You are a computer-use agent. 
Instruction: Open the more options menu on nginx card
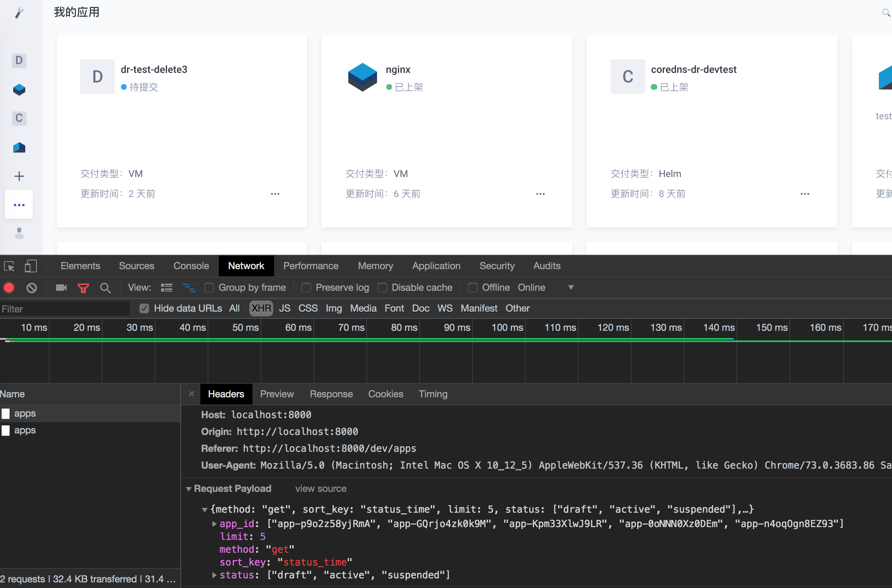click(540, 193)
